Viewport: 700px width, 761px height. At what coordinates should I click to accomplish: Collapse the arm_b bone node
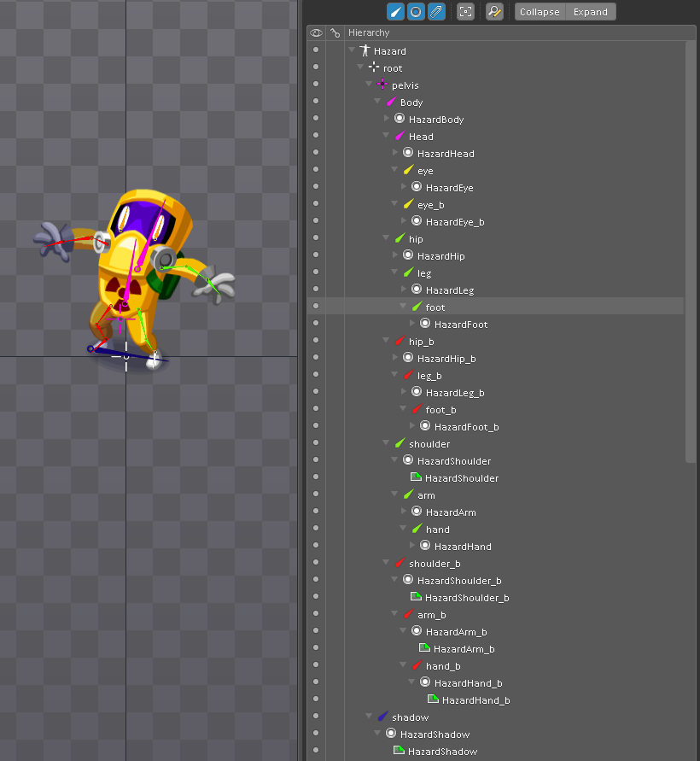[395, 613]
